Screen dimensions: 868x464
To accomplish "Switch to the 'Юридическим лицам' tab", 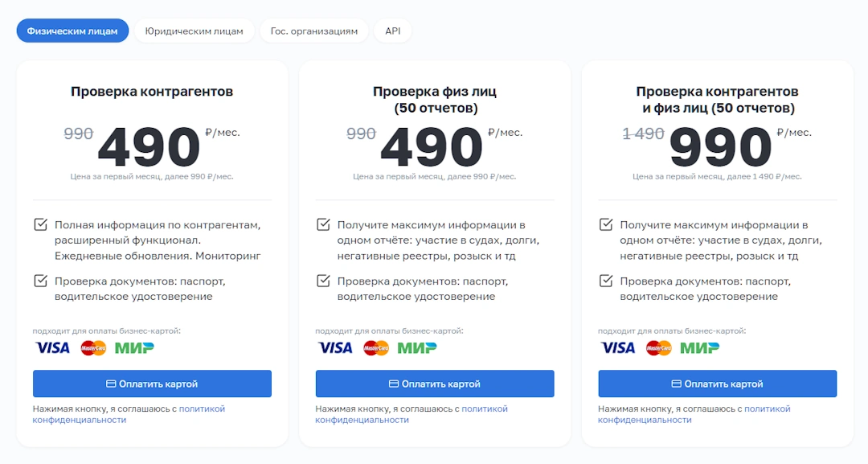I will point(194,31).
